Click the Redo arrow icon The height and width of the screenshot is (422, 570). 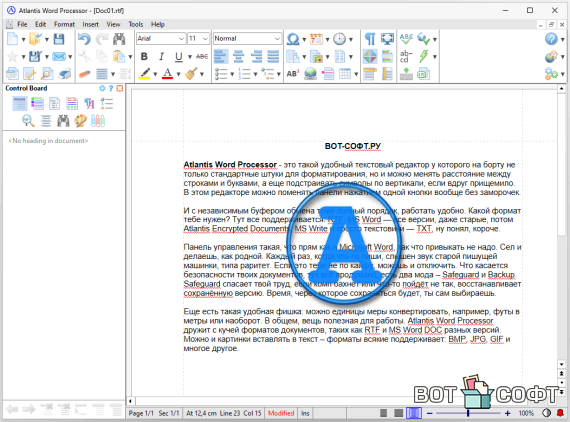(102, 39)
